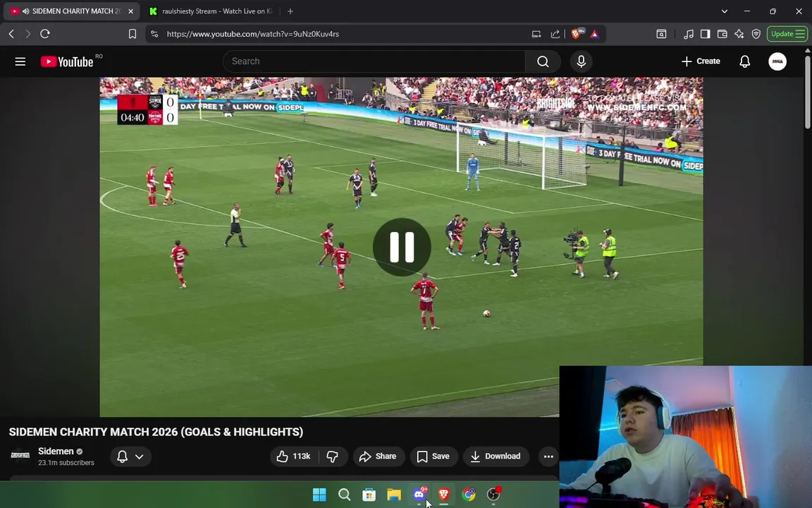Open the Brave Shields lion icon
812x508 pixels.
(577, 34)
